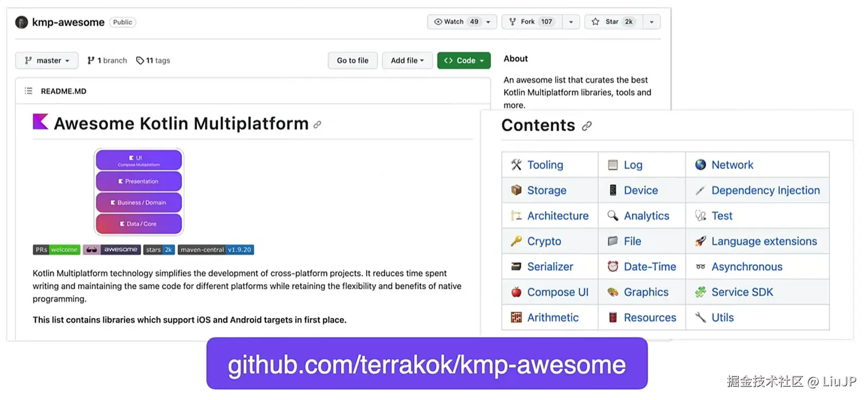Click the Network globe icon
The height and width of the screenshot is (400, 868).
(x=701, y=165)
